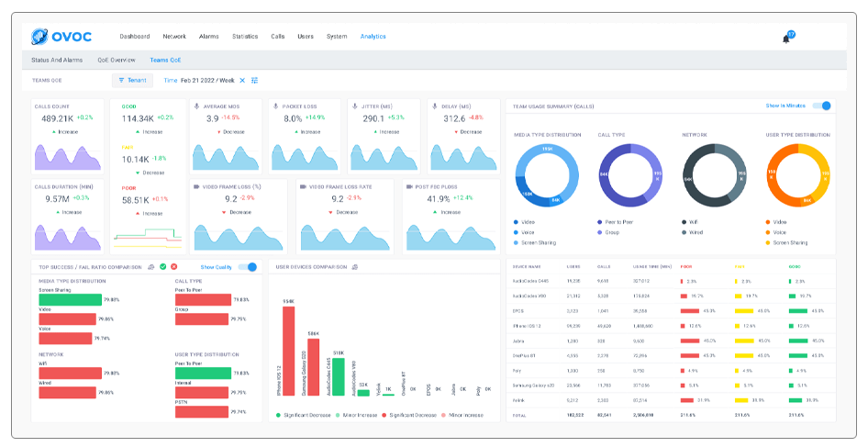This screenshot has height=447, width=868.
Task: Click the Network donut chart
Action: tap(715, 175)
